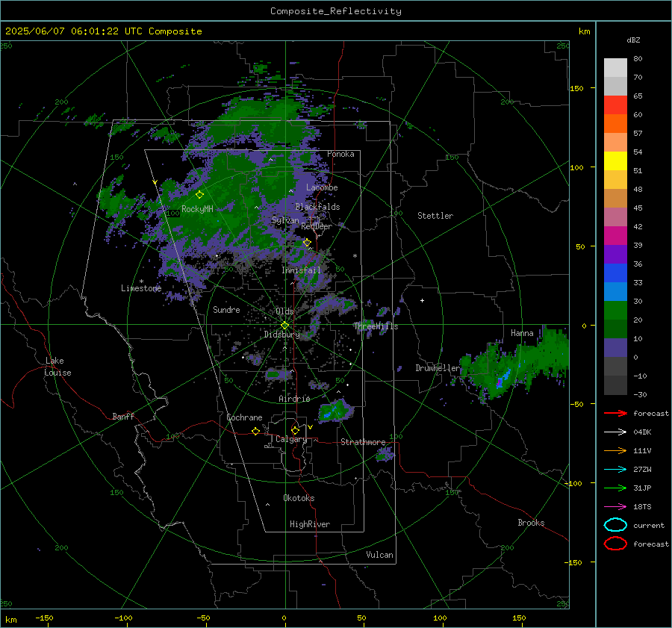Click the ThreeHills label
672x628 pixels.
(x=376, y=326)
